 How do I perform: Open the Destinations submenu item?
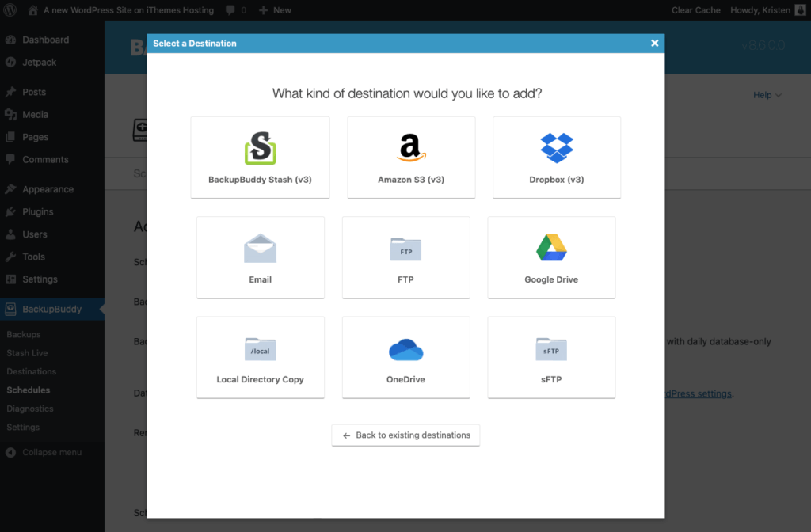coord(32,372)
